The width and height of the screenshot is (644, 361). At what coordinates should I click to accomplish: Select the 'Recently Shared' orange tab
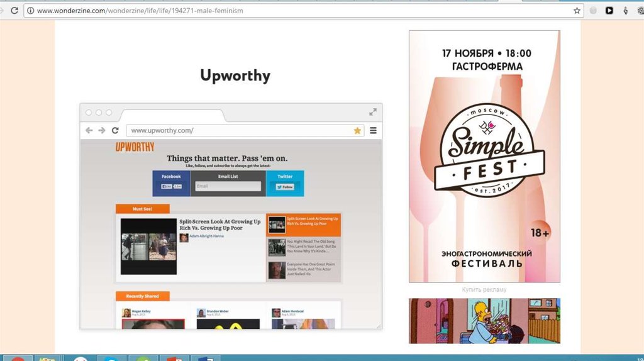tap(143, 296)
